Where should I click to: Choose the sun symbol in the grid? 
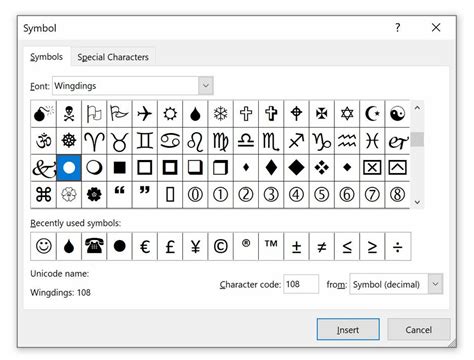coord(170,114)
